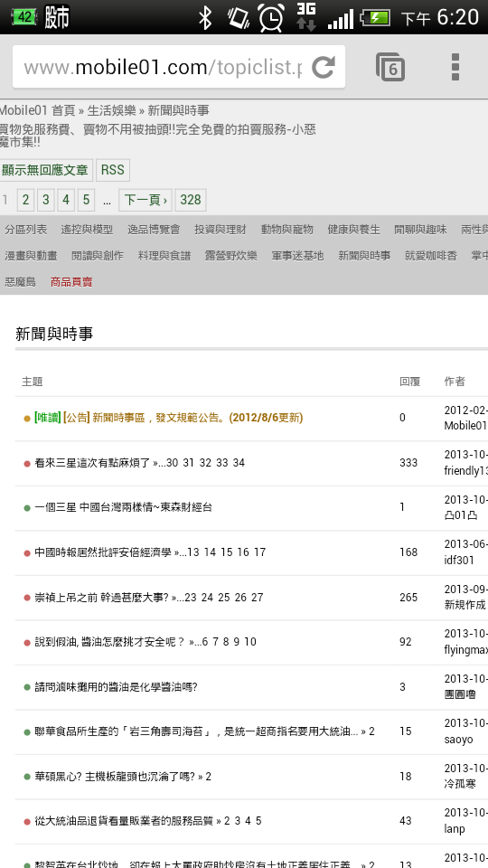The width and height of the screenshot is (488, 868).
Task: Click 下一頁 next page button
Action: 145,200
